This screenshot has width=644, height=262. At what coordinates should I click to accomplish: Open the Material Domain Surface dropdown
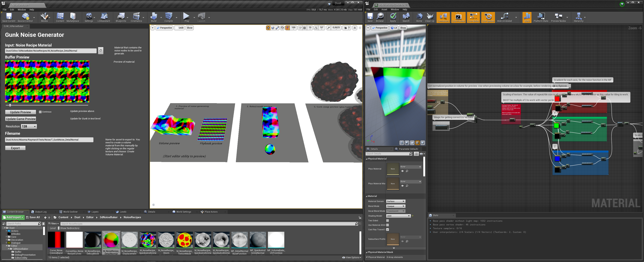pyautogui.click(x=396, y=201)
